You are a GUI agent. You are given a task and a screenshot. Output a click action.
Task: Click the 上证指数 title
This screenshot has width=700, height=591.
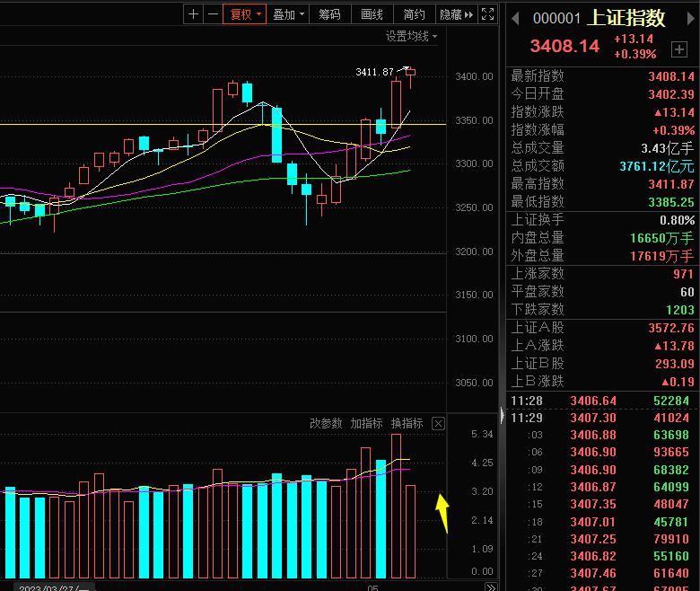(x=626, y=18)
